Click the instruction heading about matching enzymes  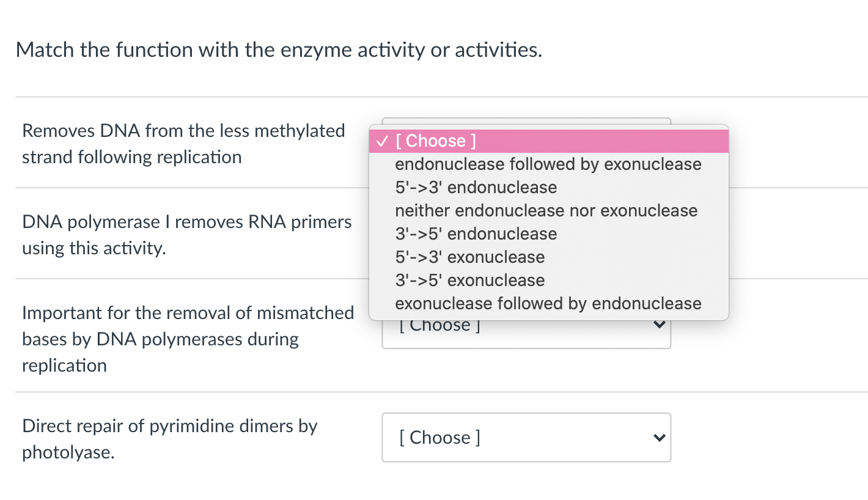click(x=279, y=50)
